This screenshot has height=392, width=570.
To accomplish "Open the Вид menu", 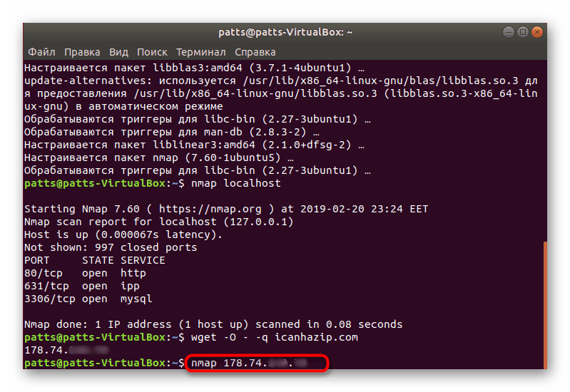I will click(118, 52).
